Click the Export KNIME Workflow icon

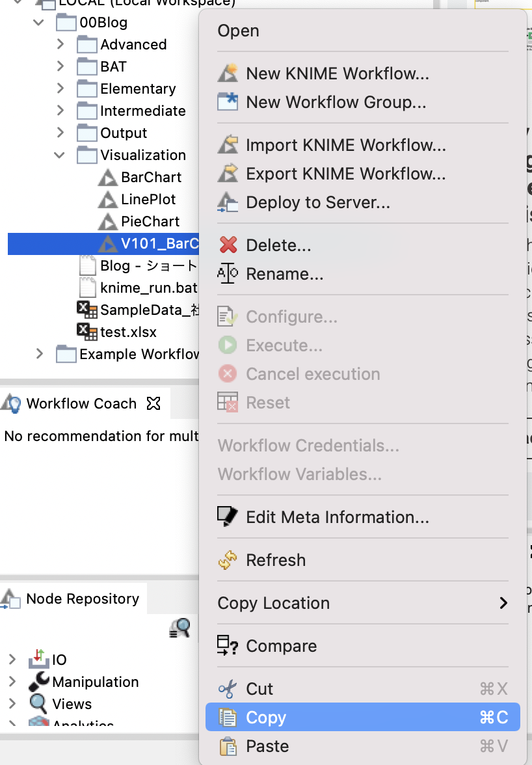[x=227, y=173]
